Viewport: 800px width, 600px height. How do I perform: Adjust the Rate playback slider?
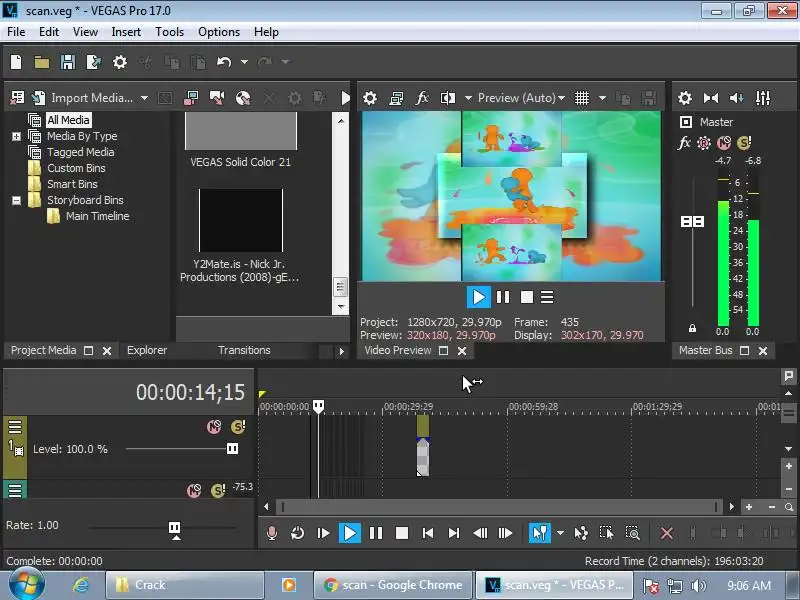click(174, 529)
